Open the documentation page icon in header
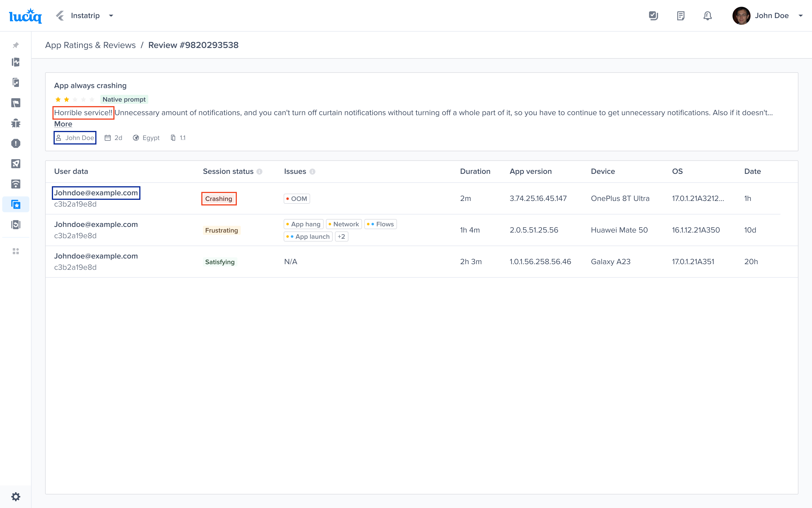The image size is (812, 508). (680, 16)
